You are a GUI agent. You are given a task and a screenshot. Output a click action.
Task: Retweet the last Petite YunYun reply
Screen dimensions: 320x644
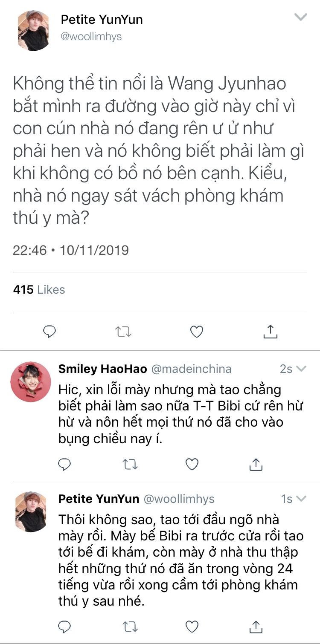(x=130, y=626)
